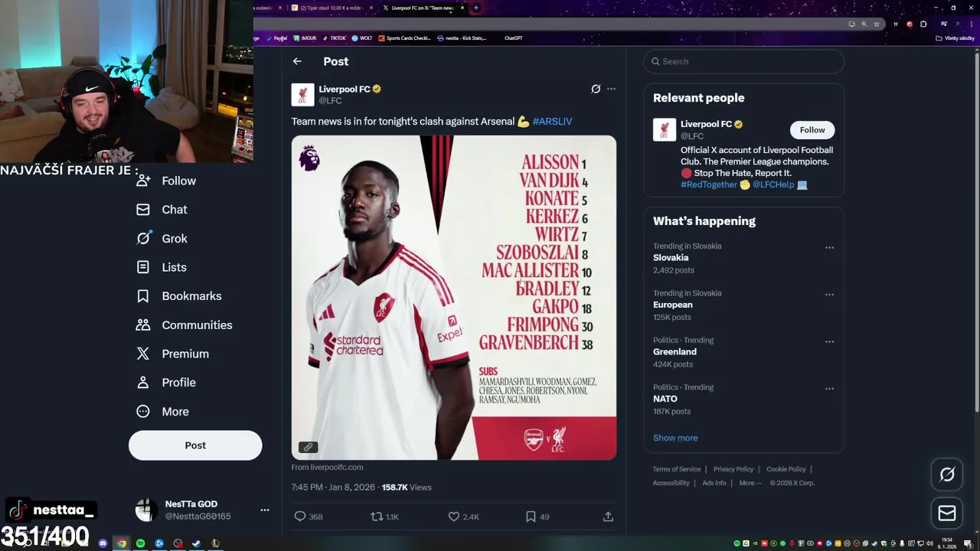The height and width of the screenshot is (551, 980).
Task: Open WOLT bookmark
Action: (x=362, y=37)
